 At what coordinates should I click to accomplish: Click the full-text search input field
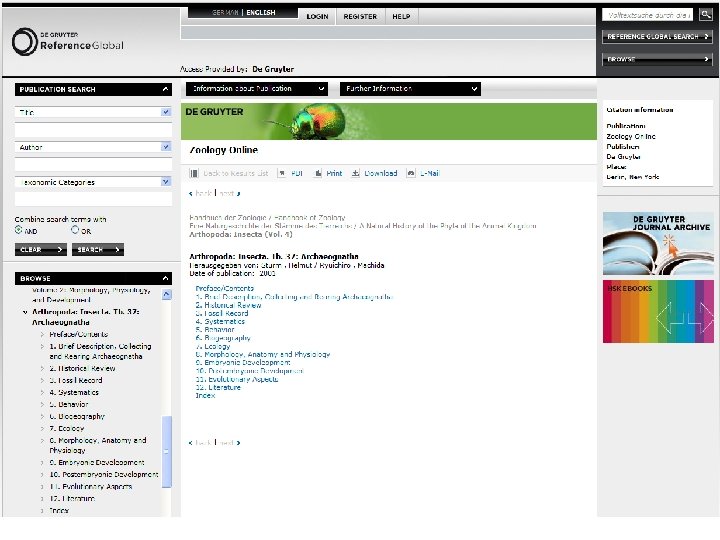[x=647, y=15]
